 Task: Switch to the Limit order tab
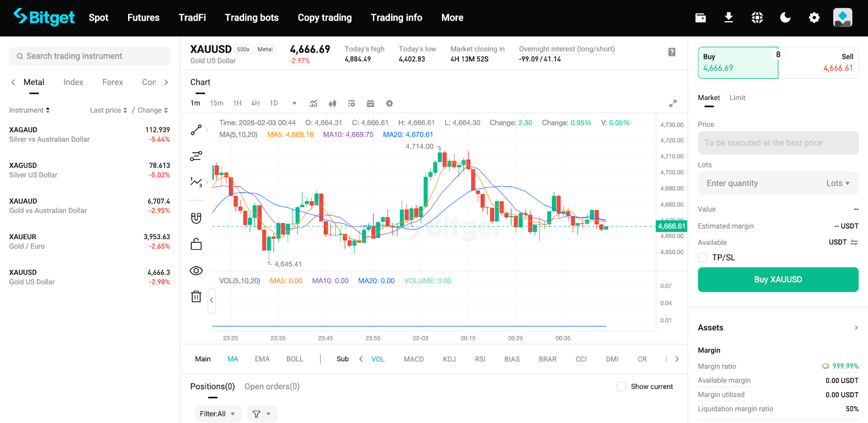737,98
